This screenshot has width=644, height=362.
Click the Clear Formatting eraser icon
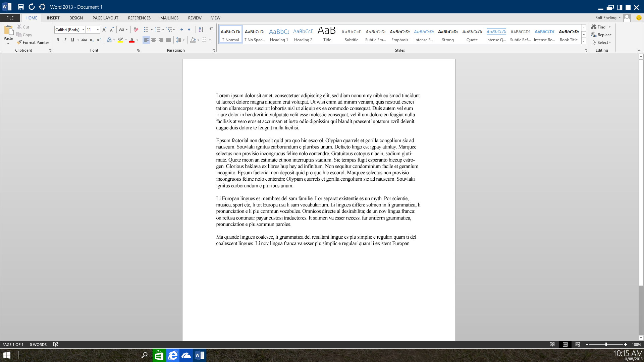136,29
